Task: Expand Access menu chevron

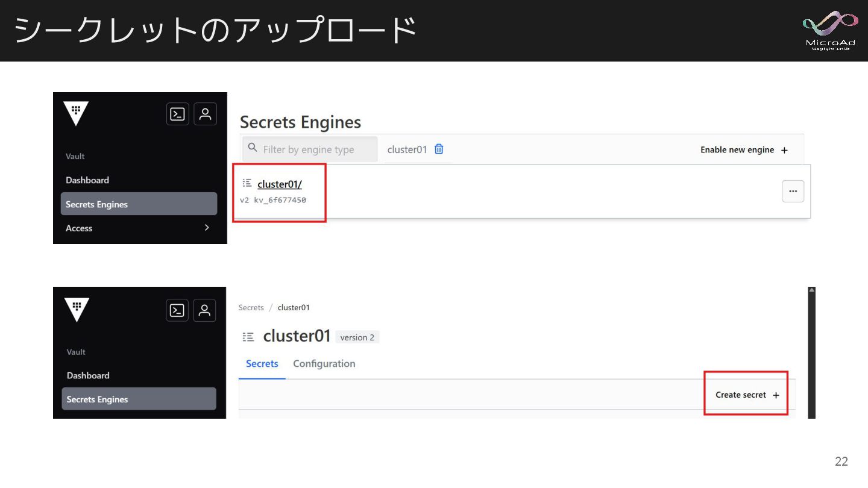Action: [207, 228]
